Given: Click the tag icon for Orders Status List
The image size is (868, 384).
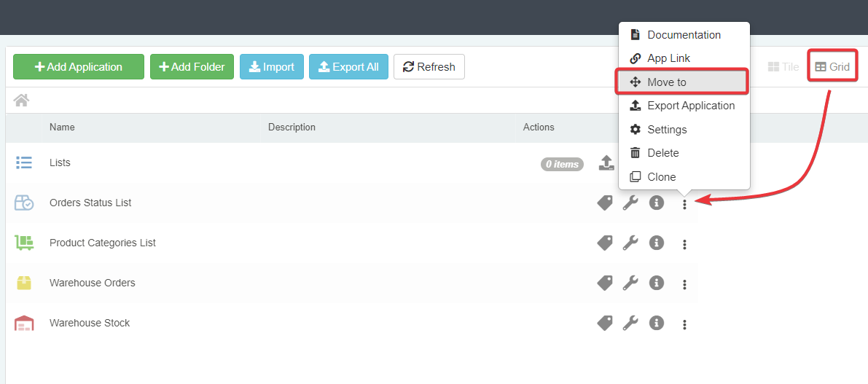Looking at the screenshot, I should tap(605, 203).
